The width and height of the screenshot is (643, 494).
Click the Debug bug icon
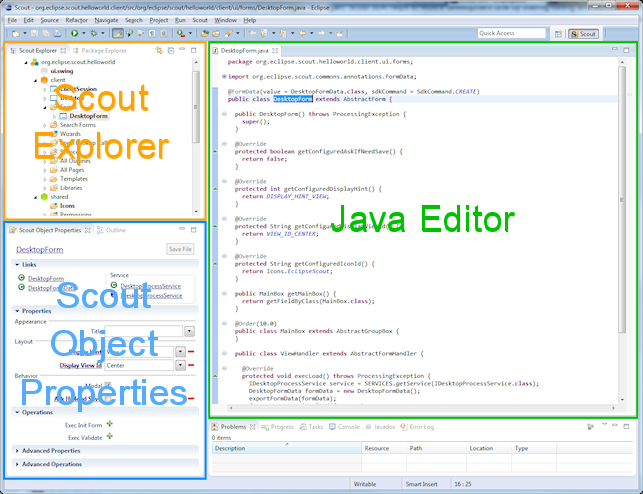tap(93, 33)
